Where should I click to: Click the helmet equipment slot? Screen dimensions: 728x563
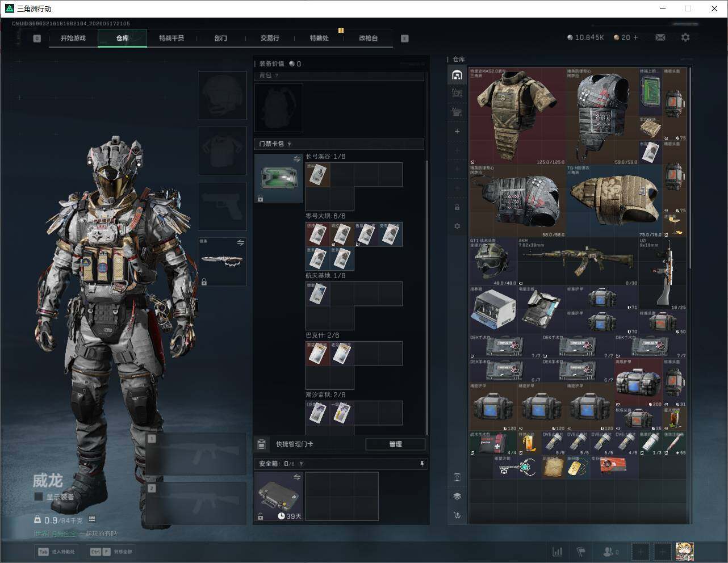point(223,95)
